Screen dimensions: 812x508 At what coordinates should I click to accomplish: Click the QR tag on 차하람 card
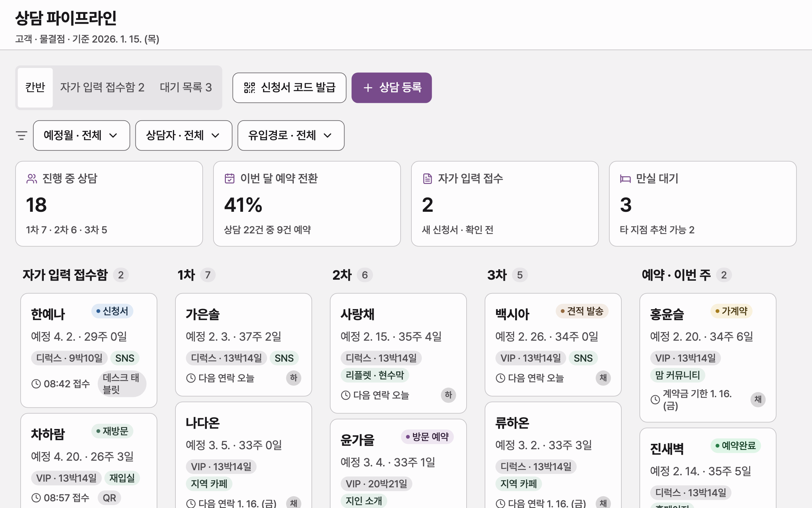click(109, 498)
